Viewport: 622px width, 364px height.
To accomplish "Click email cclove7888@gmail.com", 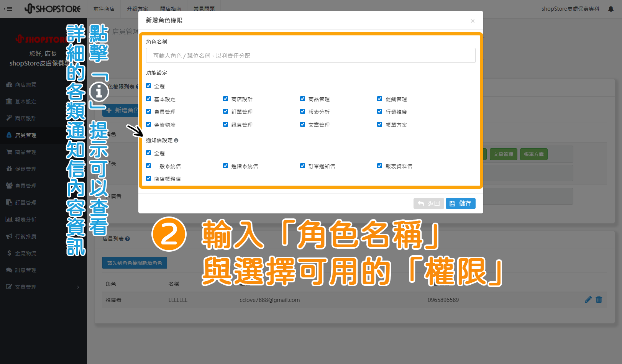I will 270,300.
